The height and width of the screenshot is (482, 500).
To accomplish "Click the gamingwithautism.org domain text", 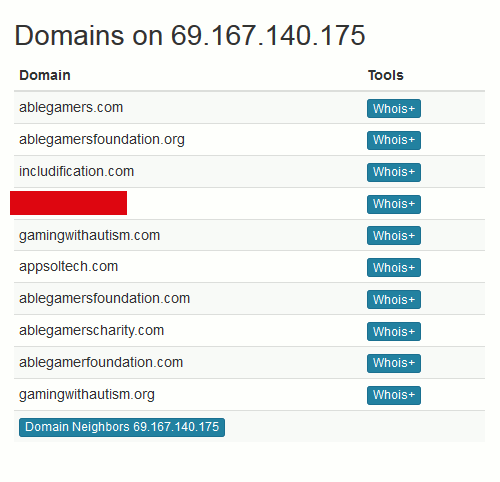I will (87, 394).
